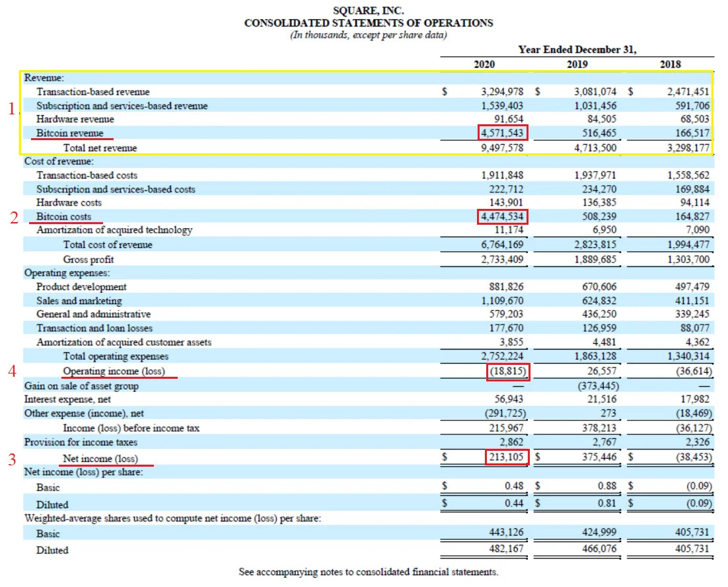Select the Operating income (loss) label
Viewport: 728px width, 587px height.
[114, 371]
